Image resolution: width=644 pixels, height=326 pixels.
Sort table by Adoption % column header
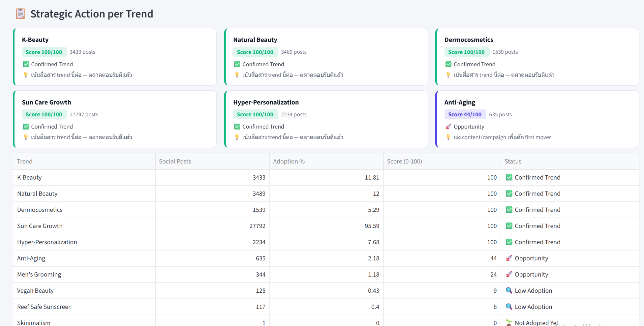[x=289, y=161]
